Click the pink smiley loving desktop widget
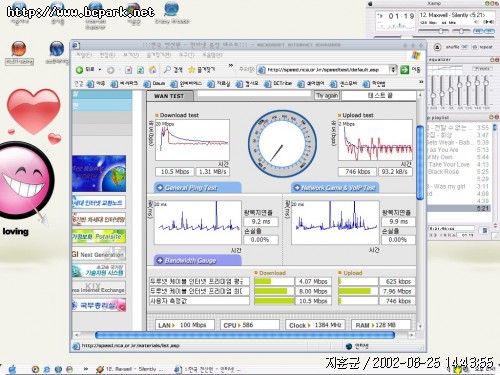Viewport: 500px width, 375px height. coord(25,183)
